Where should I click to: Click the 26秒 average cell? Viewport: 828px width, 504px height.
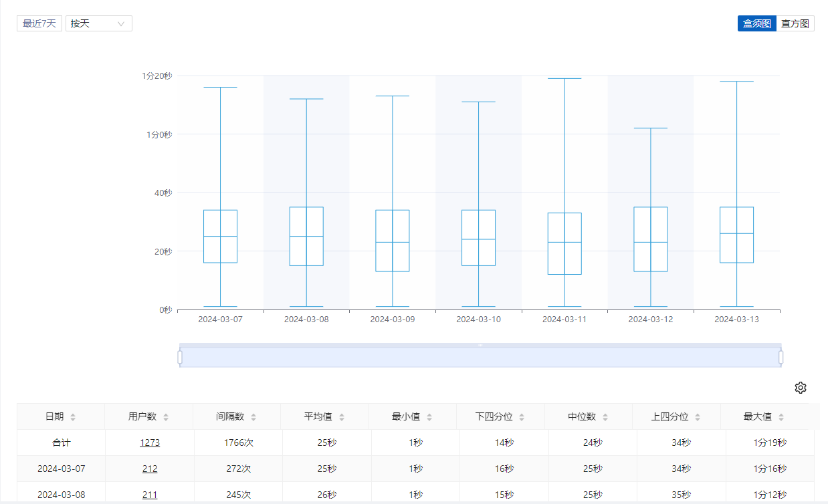326,495
